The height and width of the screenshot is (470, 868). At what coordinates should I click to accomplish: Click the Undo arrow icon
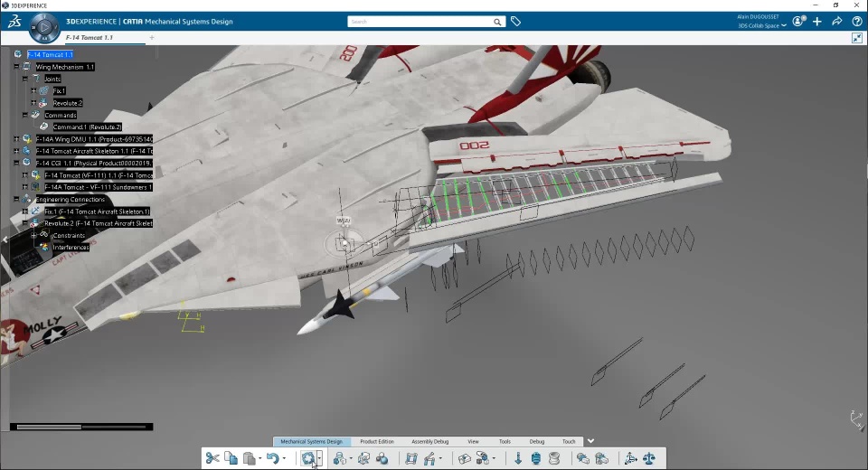pos(272,458)
